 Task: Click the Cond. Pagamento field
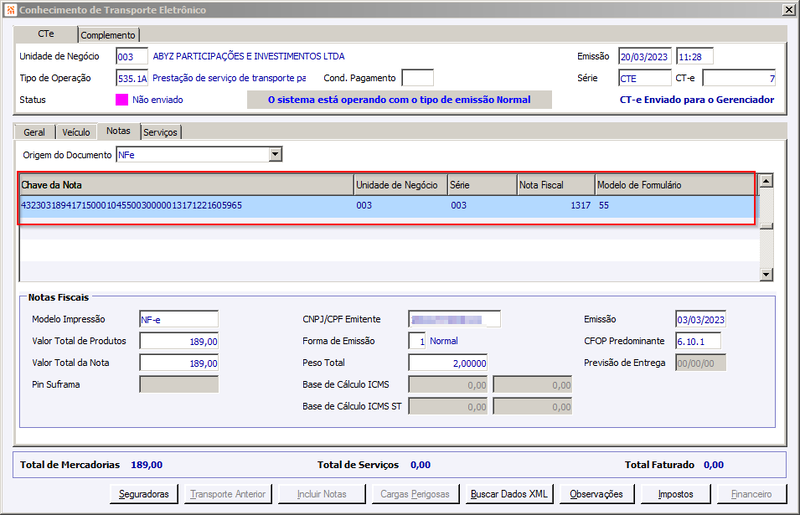pyautogui.click(x=417, y=78)
